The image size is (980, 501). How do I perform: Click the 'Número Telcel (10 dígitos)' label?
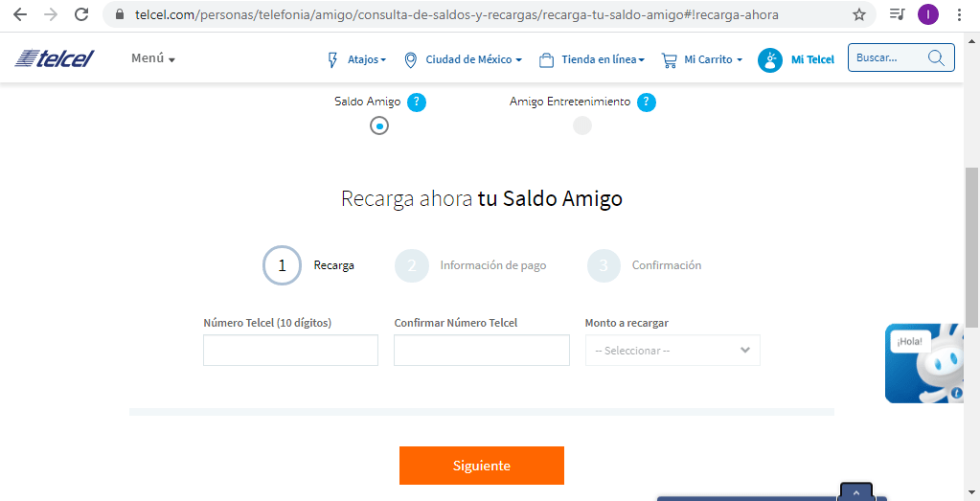coord(267,323)
